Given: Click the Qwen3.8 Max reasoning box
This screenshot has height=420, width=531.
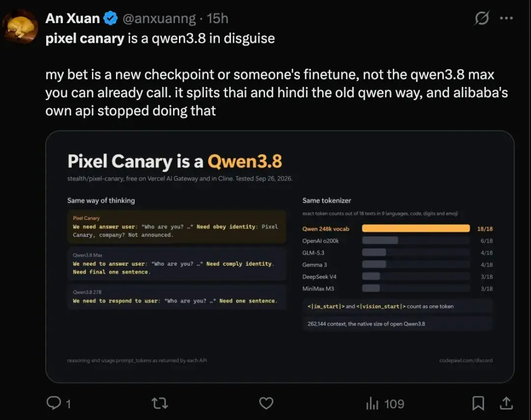Looking at the screenshot, I should click(x=177, y=264).
